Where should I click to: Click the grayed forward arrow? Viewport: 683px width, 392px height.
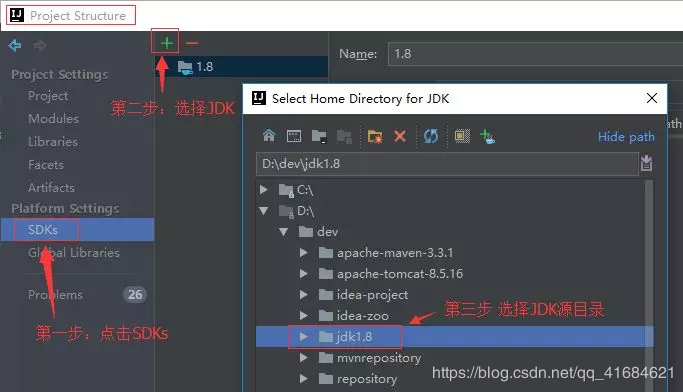pyautogui.click(x=40, y=45)
